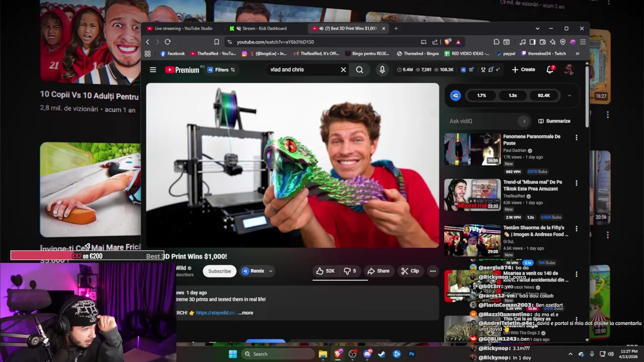Reload the page in the browser
The width and height of the screenshot is (644, 362).
click(x=168, y=42)
